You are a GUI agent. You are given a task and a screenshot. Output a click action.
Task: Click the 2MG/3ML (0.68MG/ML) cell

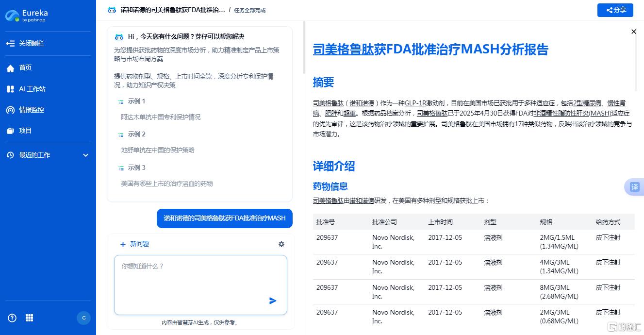tap(559, 317)
